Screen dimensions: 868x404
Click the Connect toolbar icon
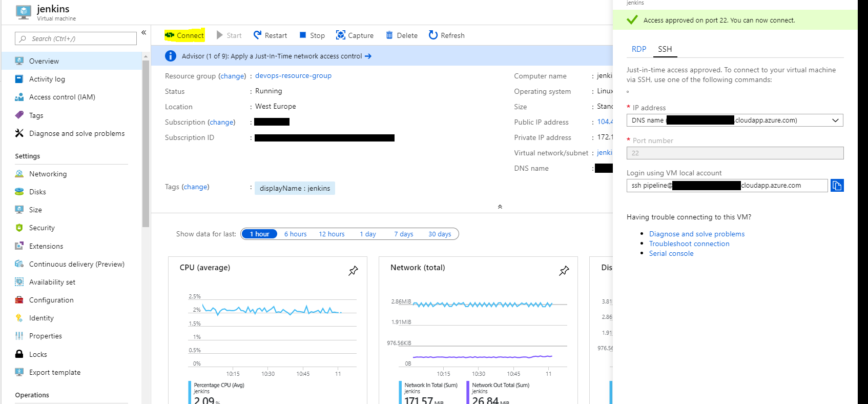pos(170,35)
